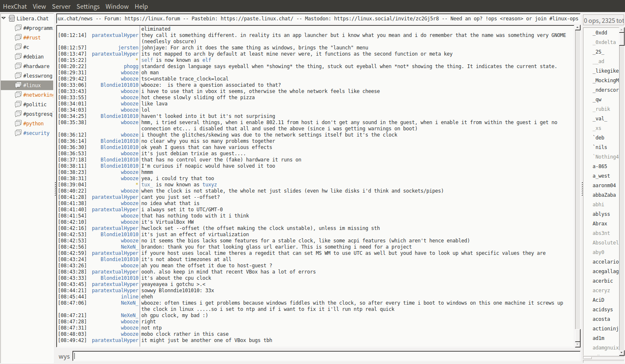Click the wys nickname button
The width and height of the screenshot is (625, 364).
(x=64, y=357)
